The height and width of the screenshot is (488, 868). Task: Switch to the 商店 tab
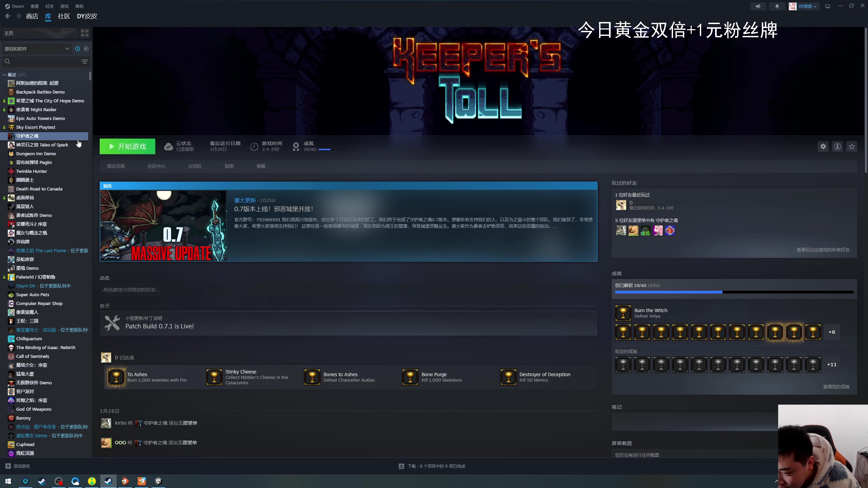tap(32, 16)
